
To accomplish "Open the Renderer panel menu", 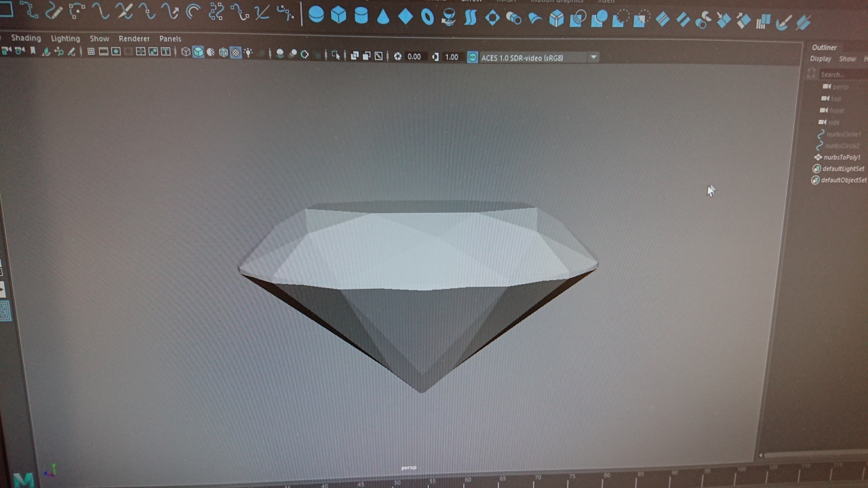I will (134, 39).
